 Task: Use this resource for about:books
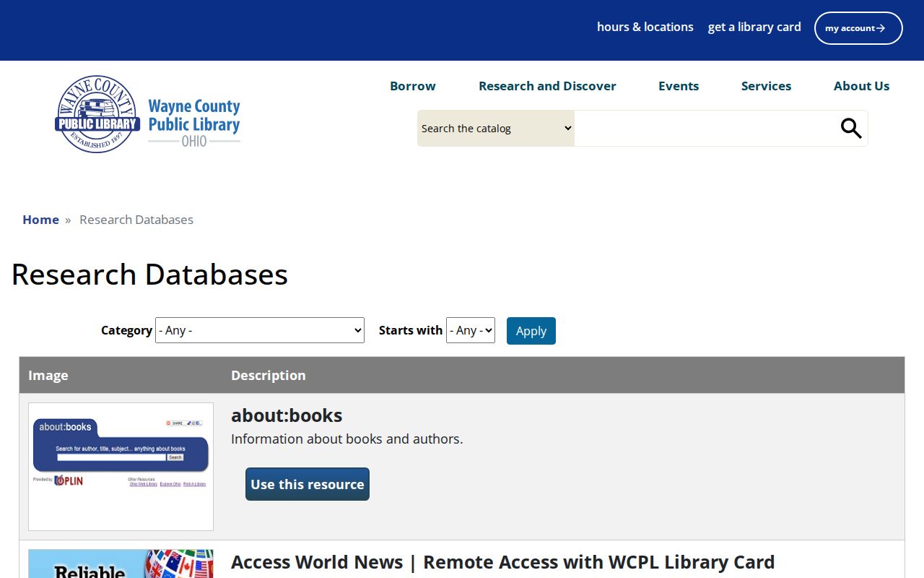pyautogui.click(x=308, y=484)
